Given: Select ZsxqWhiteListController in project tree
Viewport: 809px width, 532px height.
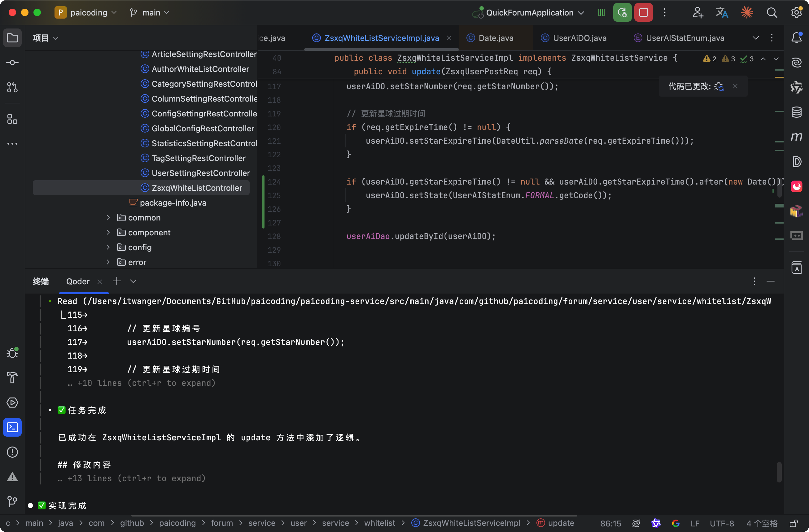Looking at the screenshot, I should click(196, 188).
